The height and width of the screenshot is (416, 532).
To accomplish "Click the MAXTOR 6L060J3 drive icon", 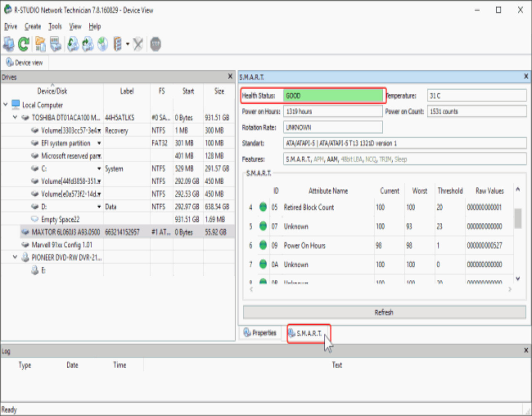I will pos(25,232).
